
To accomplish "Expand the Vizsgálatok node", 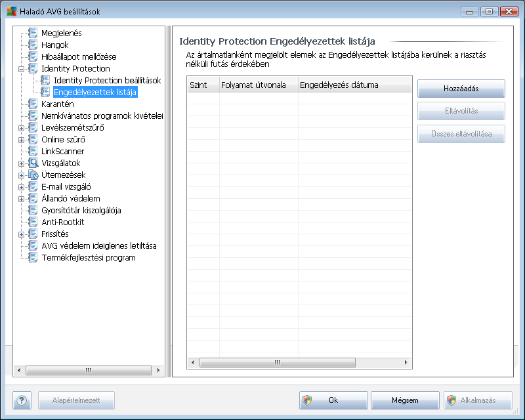I will [21, 163].
